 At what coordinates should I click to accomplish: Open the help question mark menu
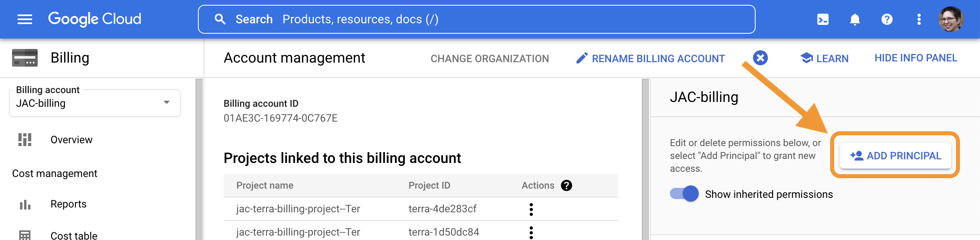point(887,19)
